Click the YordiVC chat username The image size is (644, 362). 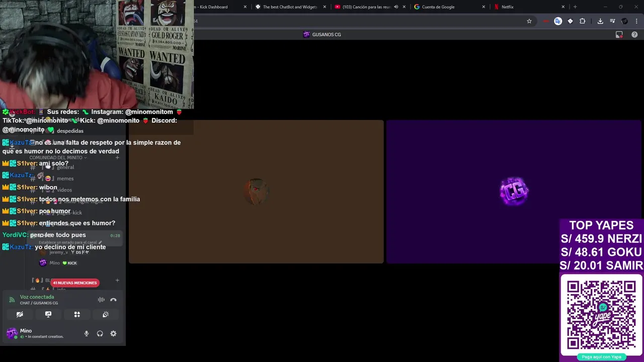pos(15,235)
